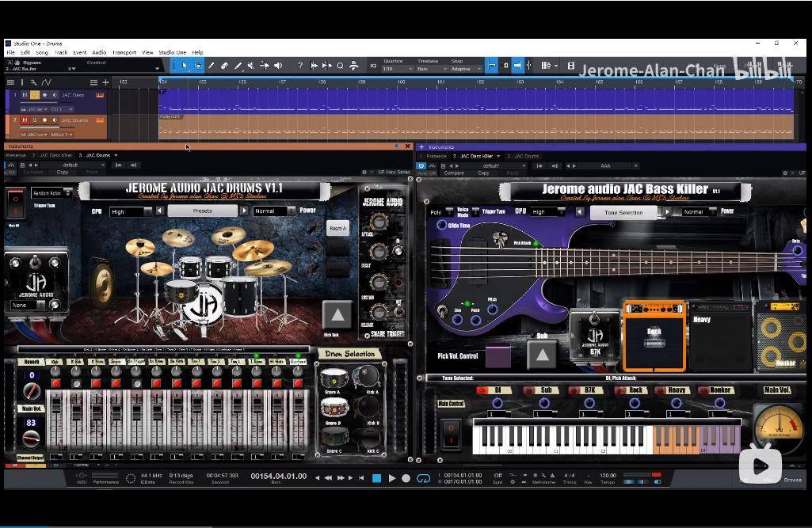This screenshot has width=812, height=528.
Task: Click Copy in drums plugin header
Action: click(63, 173)
